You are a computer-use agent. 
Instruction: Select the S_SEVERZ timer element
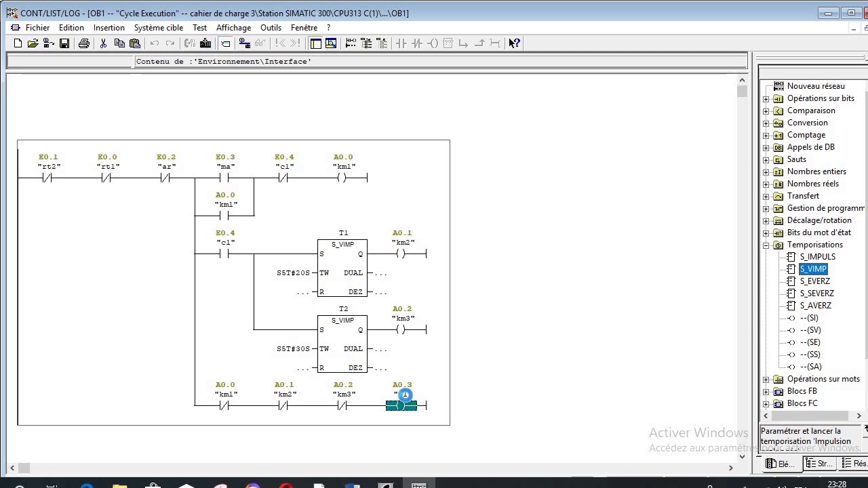(x=816, y=293)
